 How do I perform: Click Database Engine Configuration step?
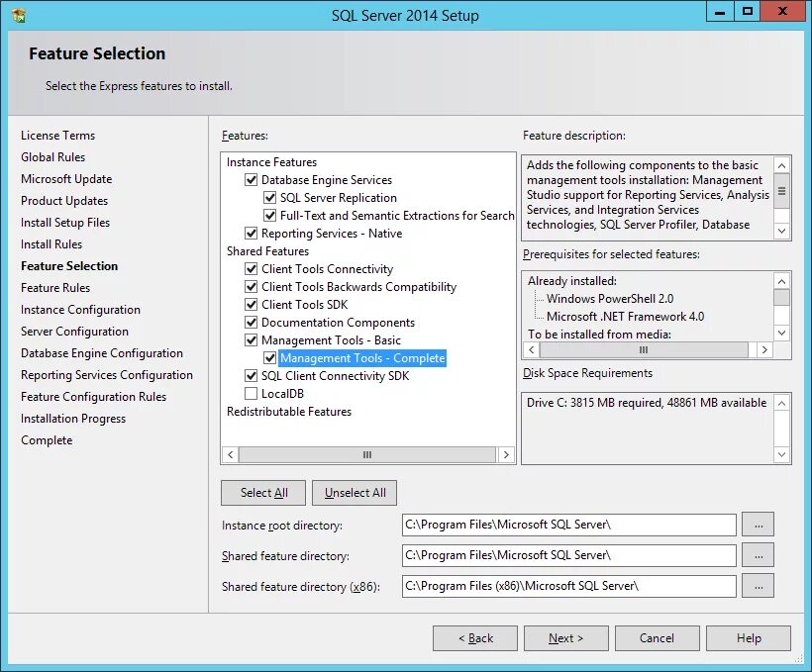click(101, 353)
